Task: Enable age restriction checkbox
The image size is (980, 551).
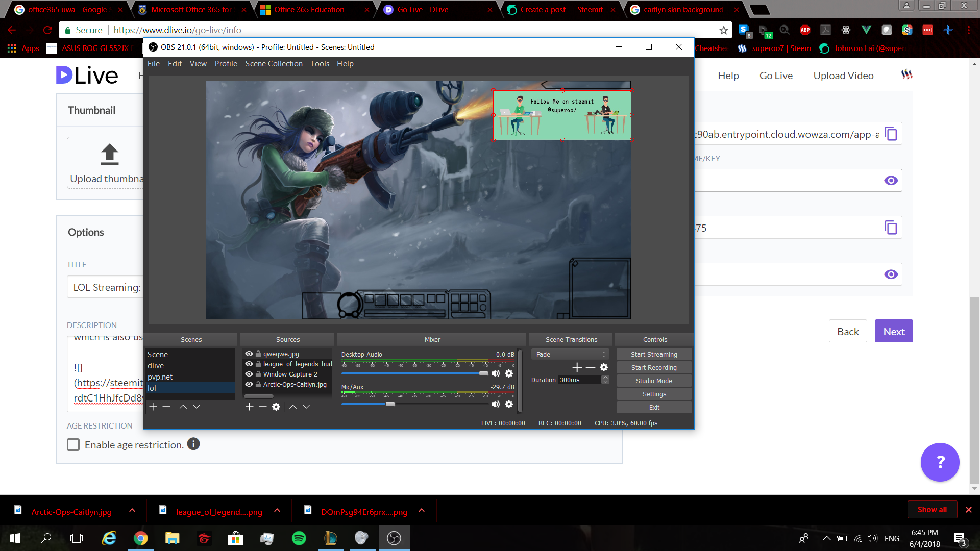Action: coord(73,445)
